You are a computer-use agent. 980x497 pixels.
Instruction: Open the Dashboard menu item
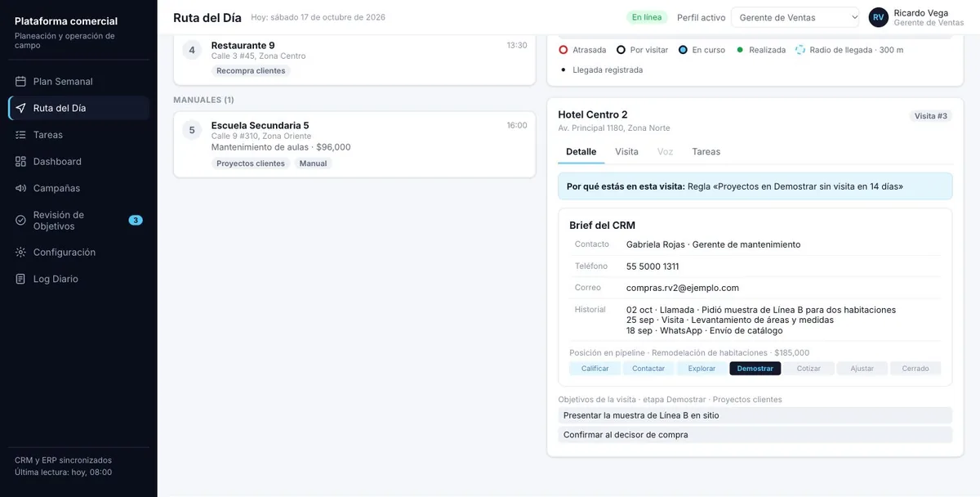click(x=78, y=162)
